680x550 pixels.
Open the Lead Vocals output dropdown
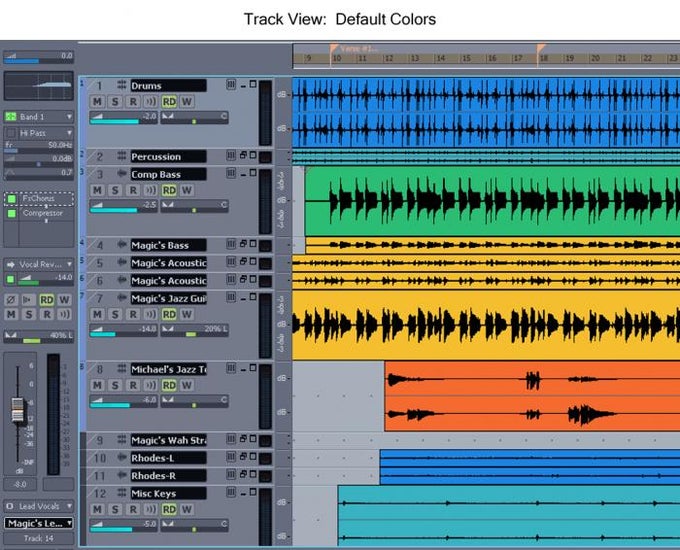[x=69, y=506]
